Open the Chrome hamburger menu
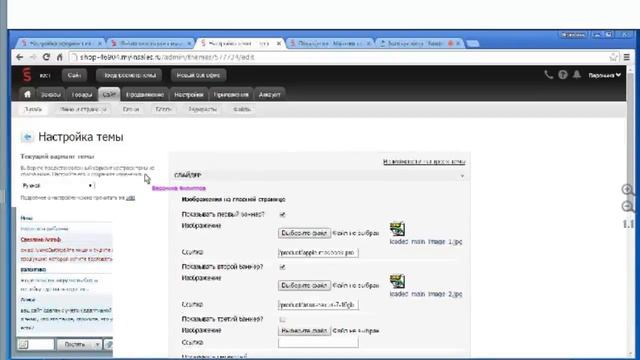Screen dimensions: 640x360 (x=627, y=58)
